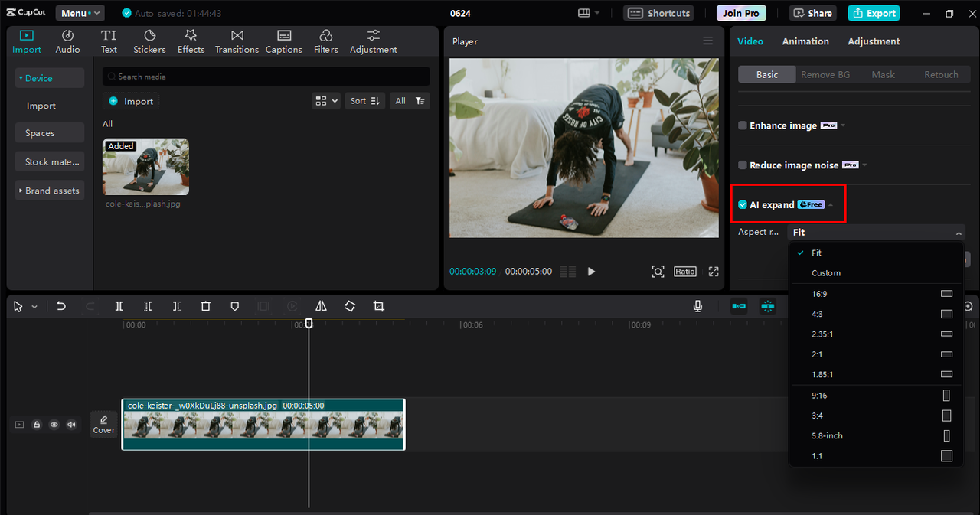
Task: Uncheck the AI expand checkbox
Action: coord(743,205)
